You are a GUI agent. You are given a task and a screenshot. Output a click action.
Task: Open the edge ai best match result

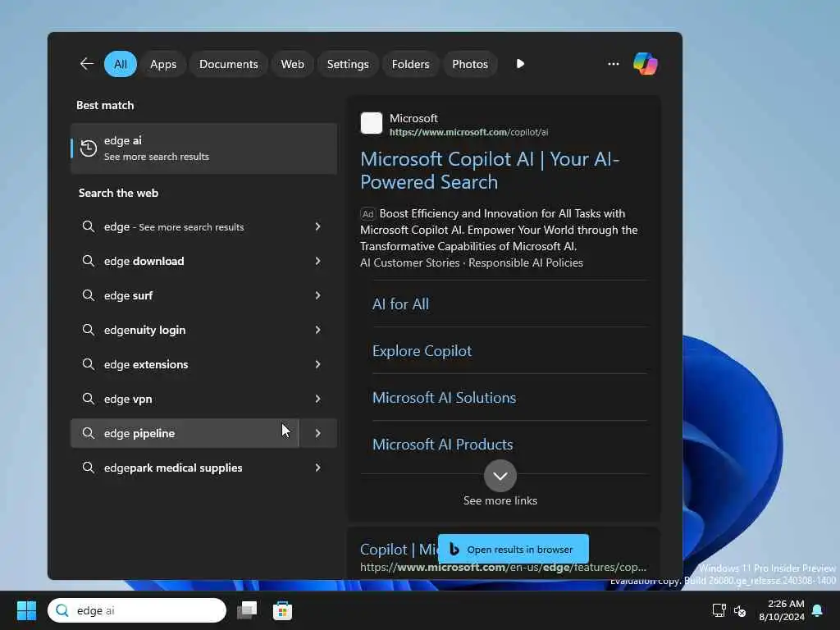pos(204,148)
